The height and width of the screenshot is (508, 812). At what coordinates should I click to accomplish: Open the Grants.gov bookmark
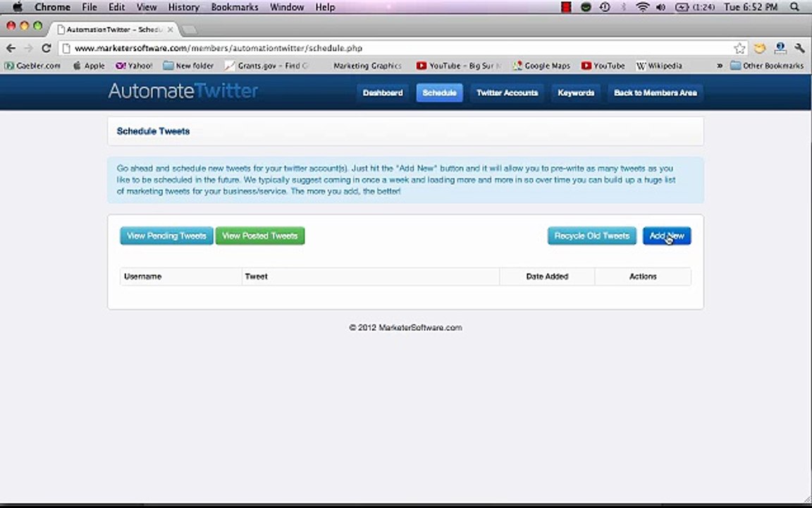[266, 66]
